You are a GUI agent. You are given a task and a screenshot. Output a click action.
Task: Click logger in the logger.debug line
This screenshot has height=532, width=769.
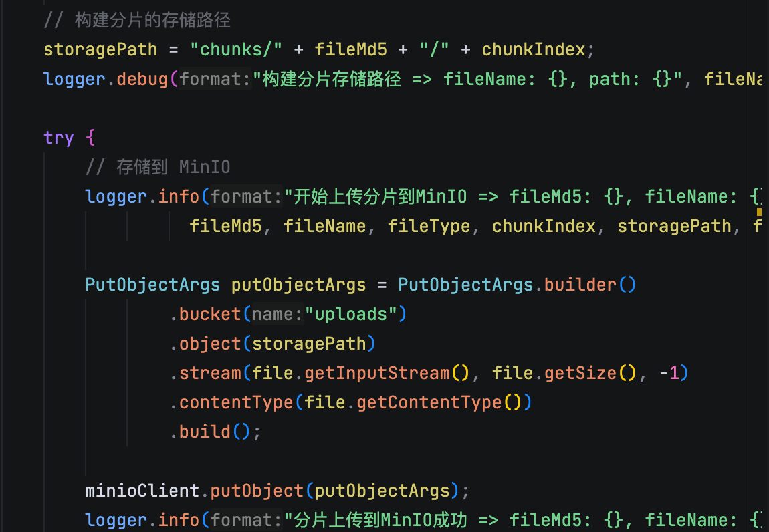tap(74, 79)
